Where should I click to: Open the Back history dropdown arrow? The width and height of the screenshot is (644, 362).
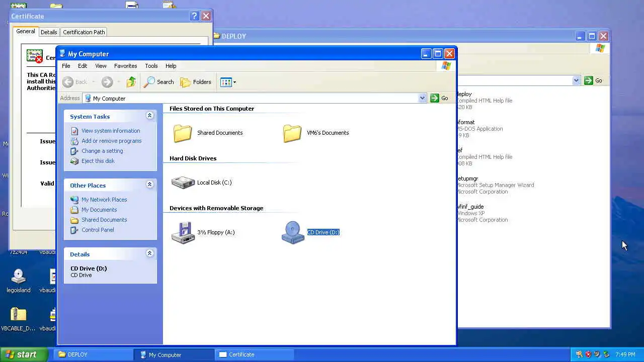[x=93, y=82]
